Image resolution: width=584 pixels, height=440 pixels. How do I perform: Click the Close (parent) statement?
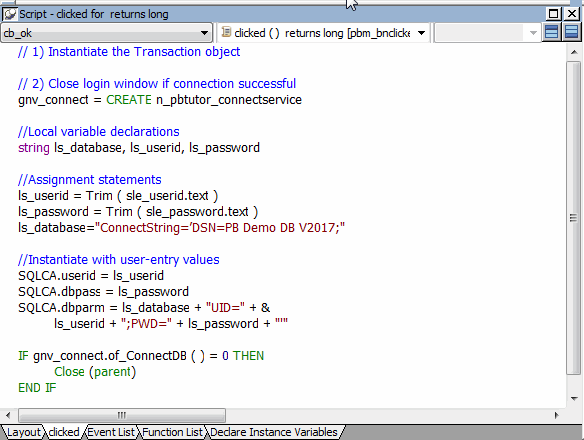pos(95,372)
